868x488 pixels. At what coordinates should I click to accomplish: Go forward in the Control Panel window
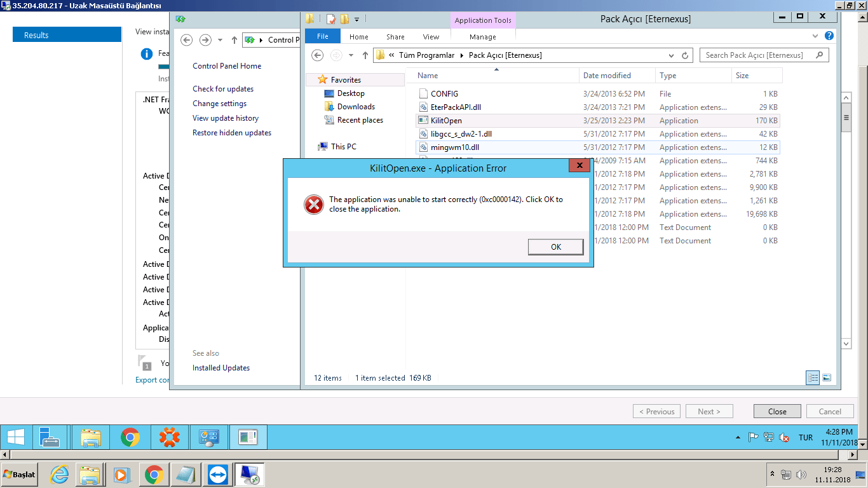(205, 40)
